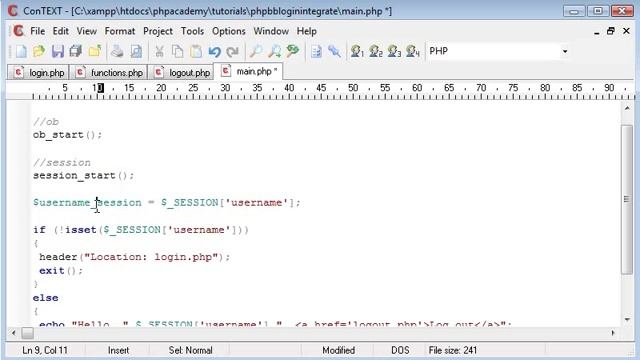Viewport: 640px width, 360px height.
Task: Click 'DOS' file format in status bar
Action: pyautogui.click(x=400, y=351)
